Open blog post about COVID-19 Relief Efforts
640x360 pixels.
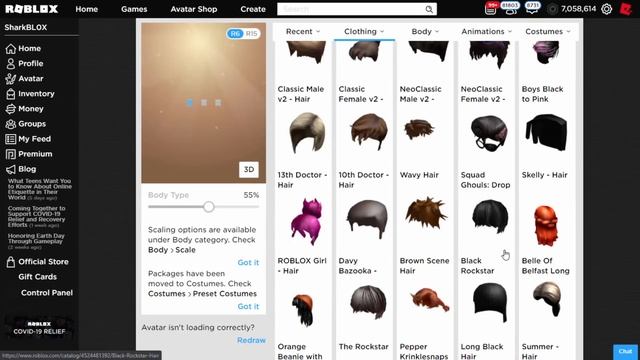36,217
